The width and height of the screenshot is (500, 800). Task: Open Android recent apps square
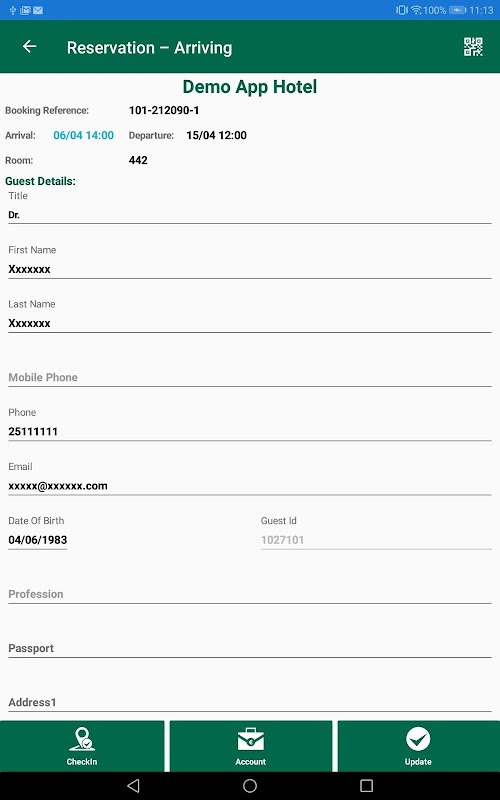tap(366, 785)
